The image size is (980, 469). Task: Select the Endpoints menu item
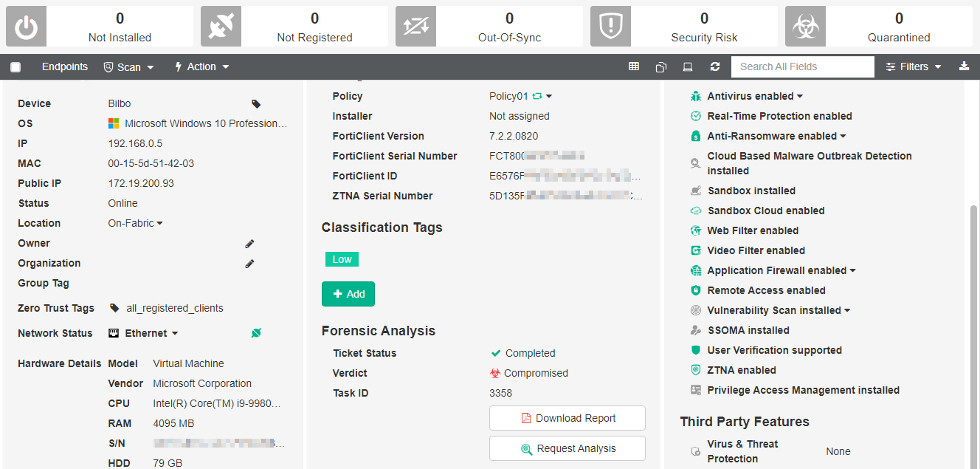pyautogui.click(x=65, y=66)
